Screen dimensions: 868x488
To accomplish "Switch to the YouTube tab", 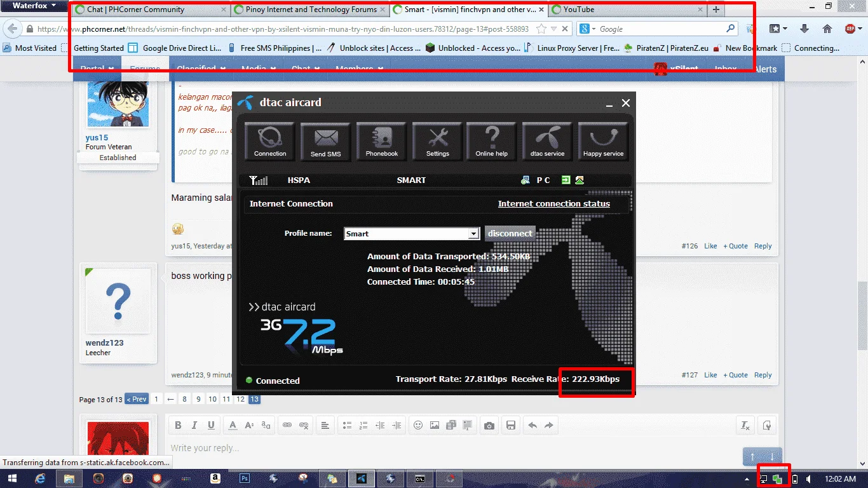I will tap(628, 10).
